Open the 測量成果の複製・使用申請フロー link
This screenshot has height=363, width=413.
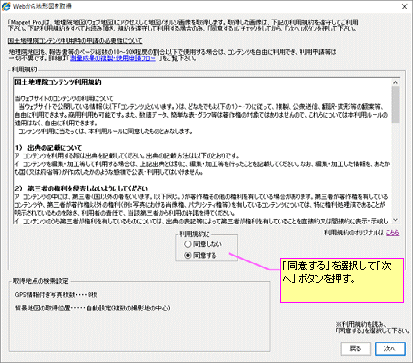(x=113, y=58)
